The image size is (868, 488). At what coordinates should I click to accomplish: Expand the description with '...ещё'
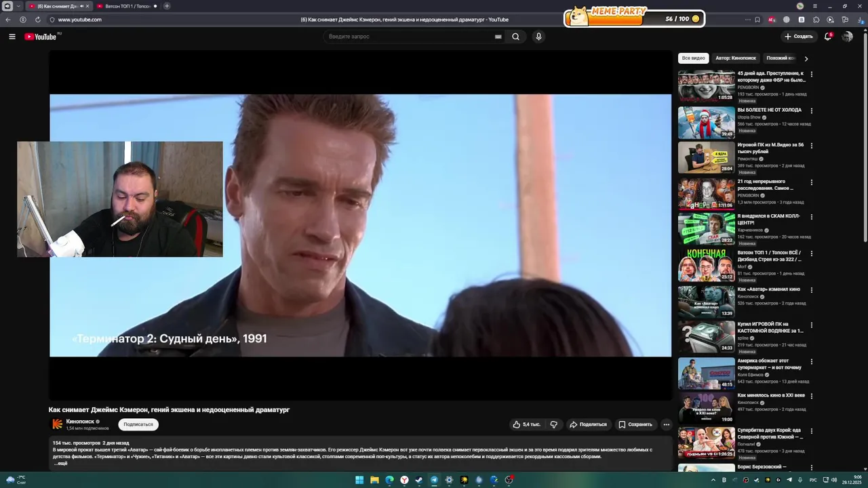tap(61, 464)
